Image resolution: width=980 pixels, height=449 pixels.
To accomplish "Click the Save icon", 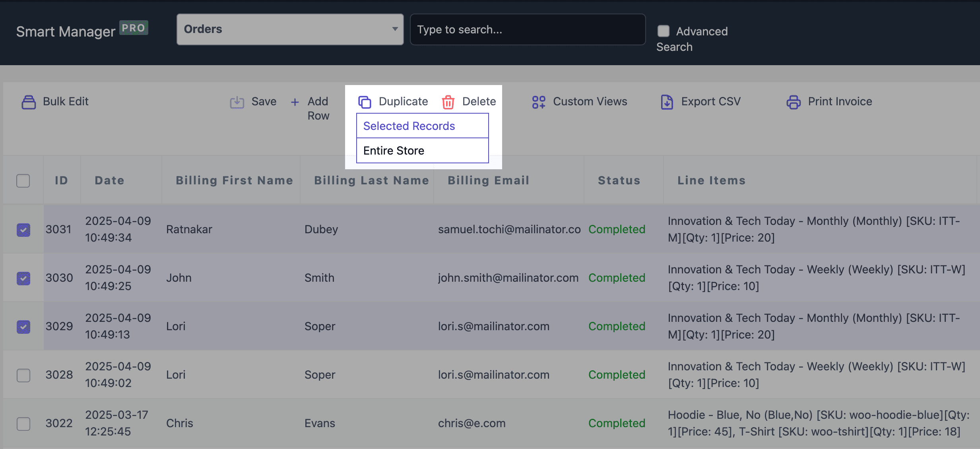I will (x=237, y=102).
